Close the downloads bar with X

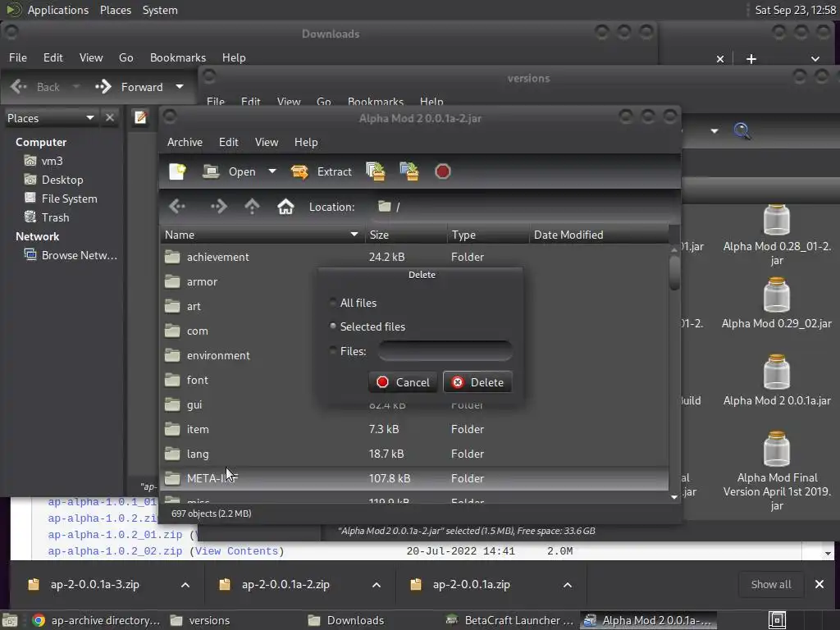tap(819, 584)
